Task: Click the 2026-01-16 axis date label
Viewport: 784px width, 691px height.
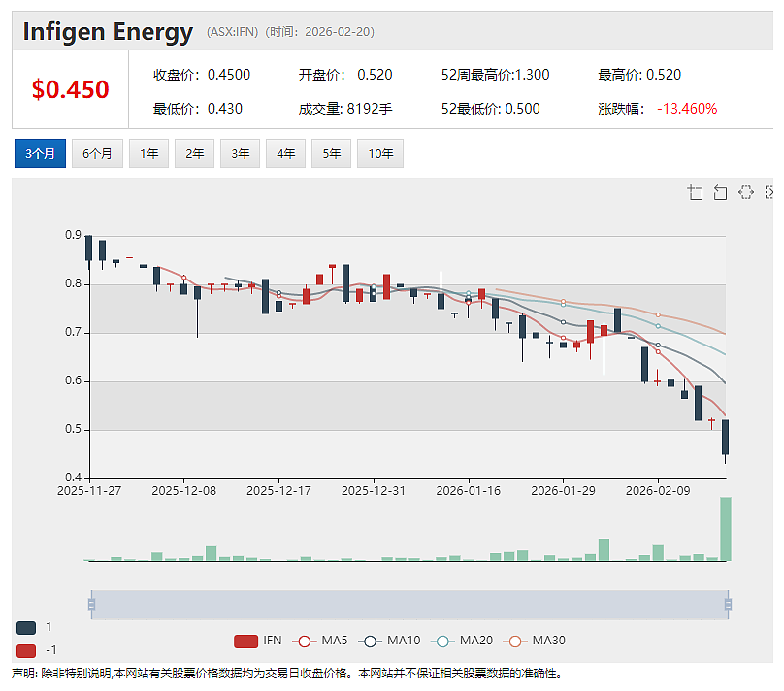Action: [469, 491]
